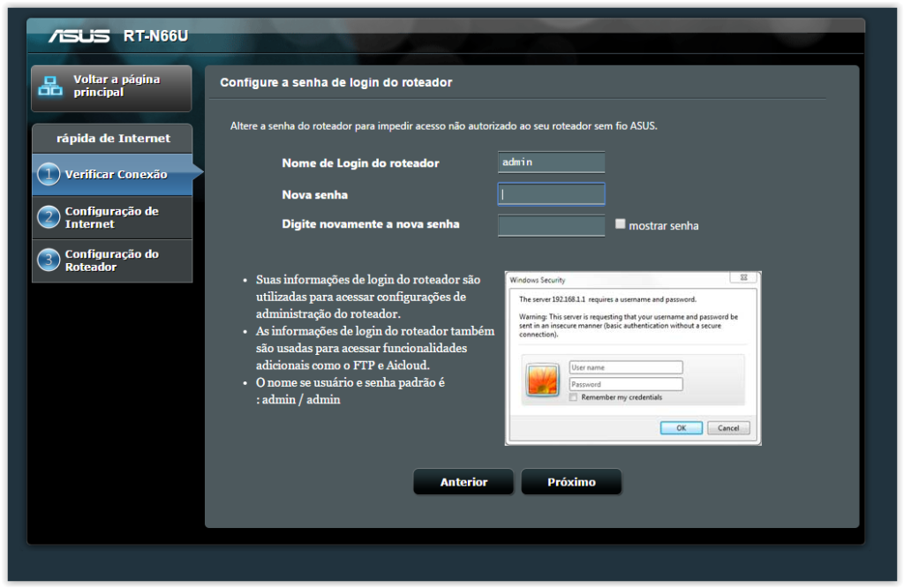
Task: Enable the mostrar senha checkbox
Action: click(621, 224)
